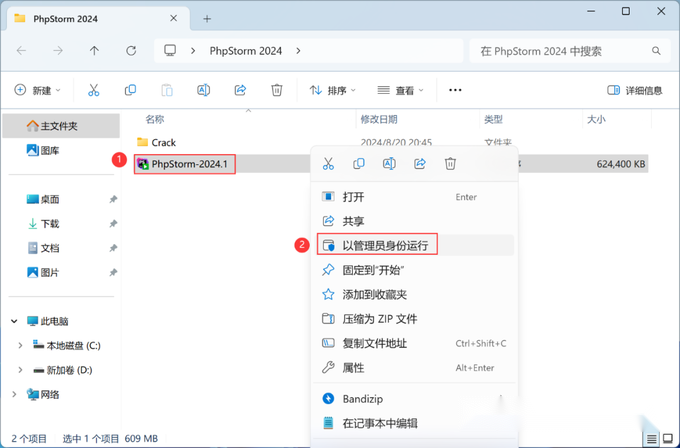This screenshot has width=680, height=448.
Task: Click the search box for PhpStorm 2024
Action: (570, 51)
